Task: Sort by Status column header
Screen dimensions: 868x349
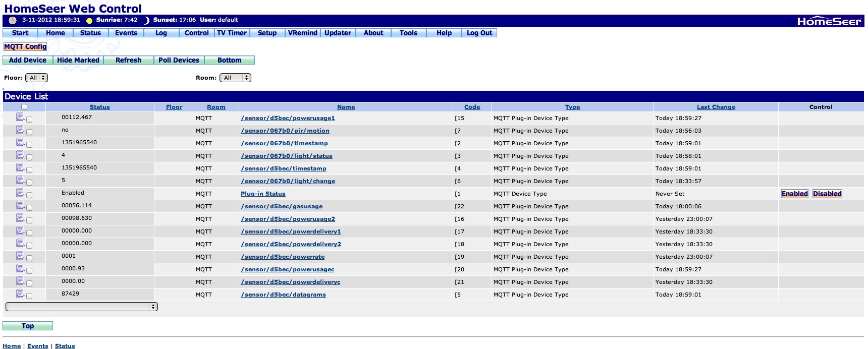Action: click(x=100, y=107)
